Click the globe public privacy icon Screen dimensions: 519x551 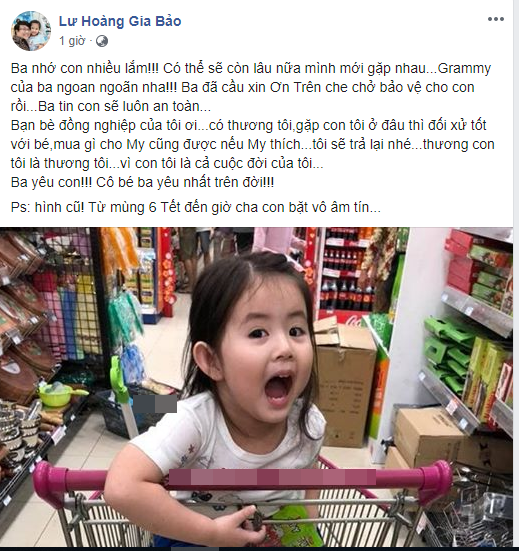coord(102,41)
